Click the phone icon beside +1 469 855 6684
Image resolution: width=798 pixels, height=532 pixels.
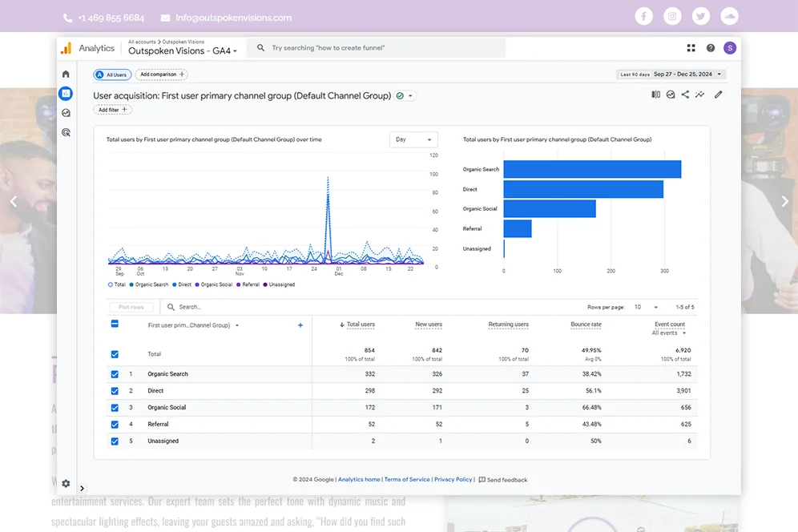(67, 18)
